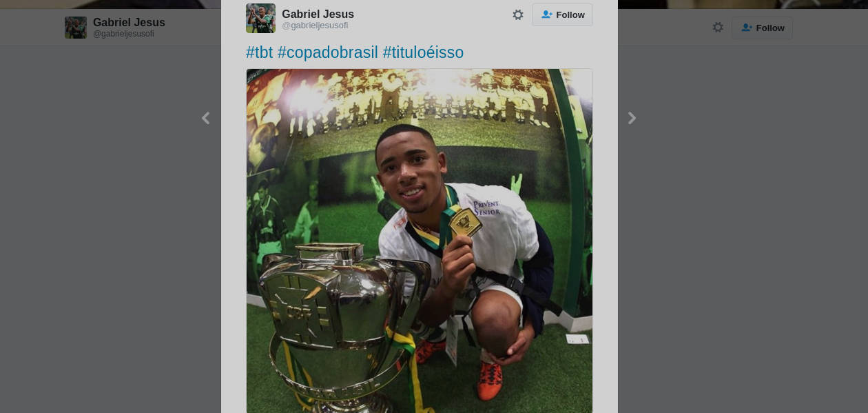Screen dimensions: 868x413
Task: Click the follow person icon in modal button
Action: pos(546,14)
